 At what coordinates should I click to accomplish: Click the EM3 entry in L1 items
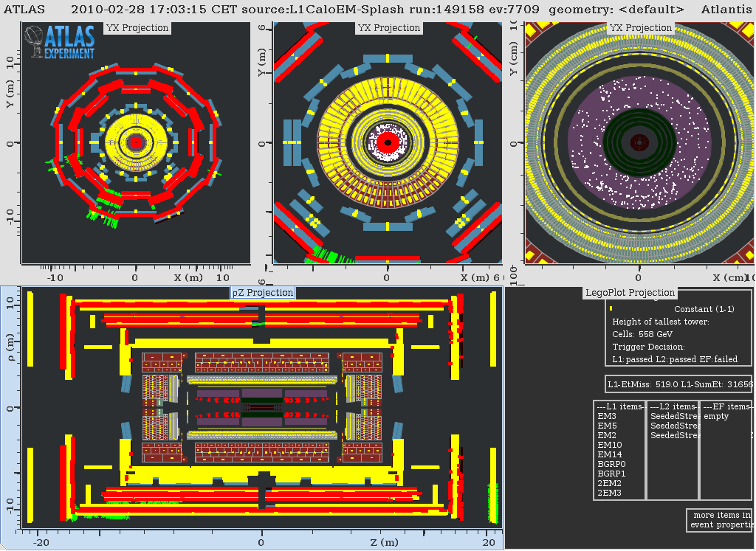point(607,416)
